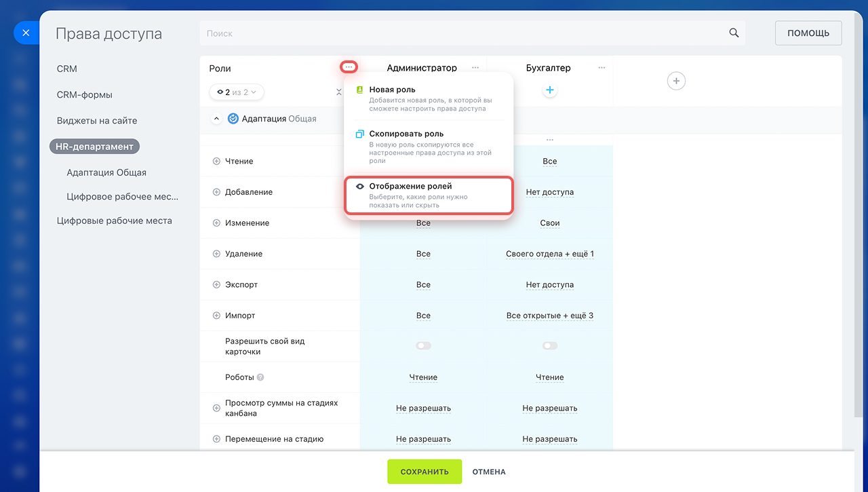
Task: Open Бухгалтер role three-dot menu
Action: pyautogui.click(x=601, y=68)
